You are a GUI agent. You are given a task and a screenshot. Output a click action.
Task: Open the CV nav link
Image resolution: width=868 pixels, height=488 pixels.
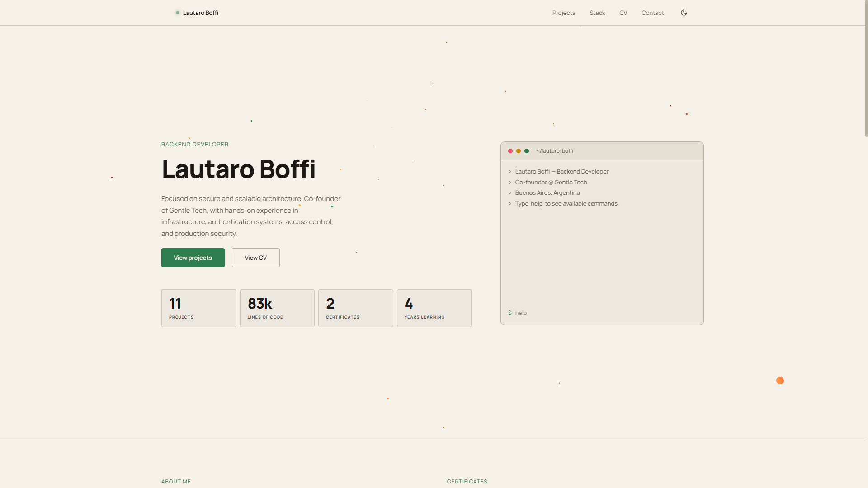click(x=623, y=13)
